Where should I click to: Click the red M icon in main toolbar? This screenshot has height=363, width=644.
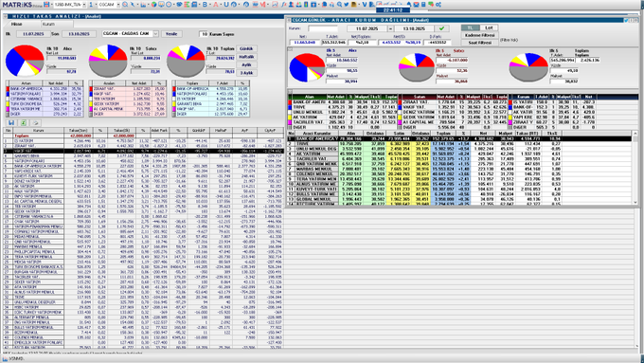[x=263, y=5]
